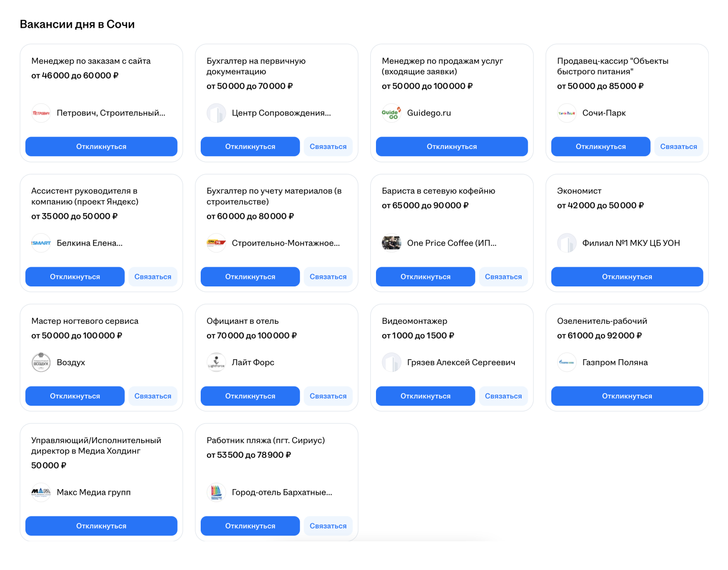Apply to Менеджер по заказам с сайта
Viewport: 728px width, 570px height.
(x=101, y=147)
